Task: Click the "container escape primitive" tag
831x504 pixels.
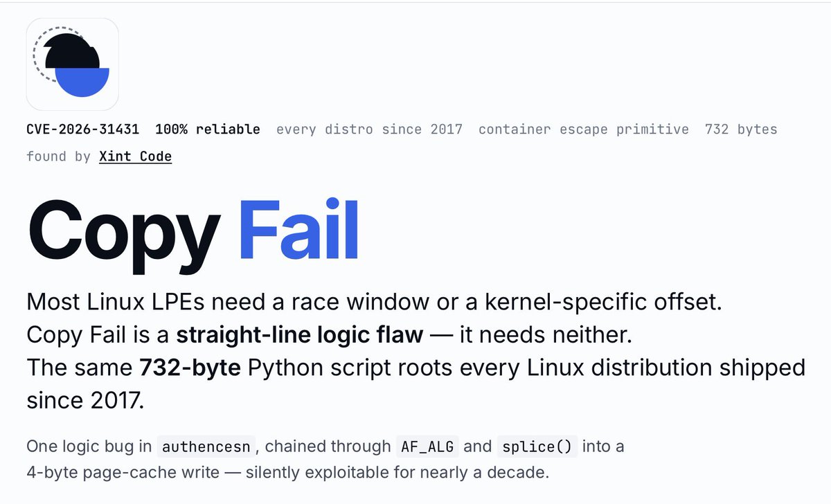Action: 584,129
